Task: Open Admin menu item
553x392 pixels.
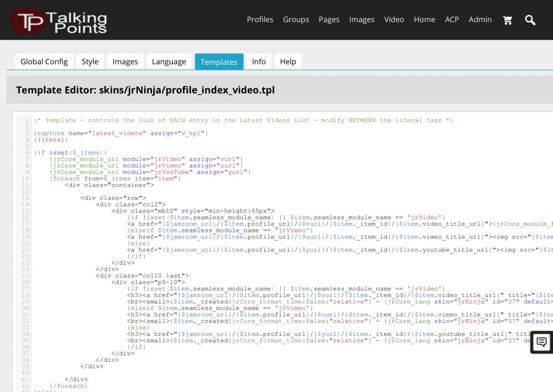Action: (x=480, y=19)
